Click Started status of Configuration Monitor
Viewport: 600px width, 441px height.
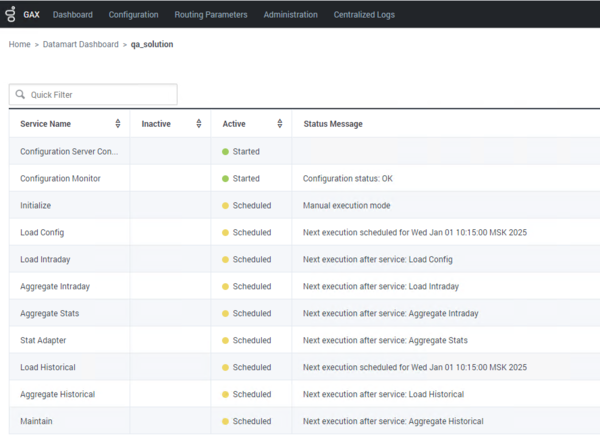(x=246, y=178)
